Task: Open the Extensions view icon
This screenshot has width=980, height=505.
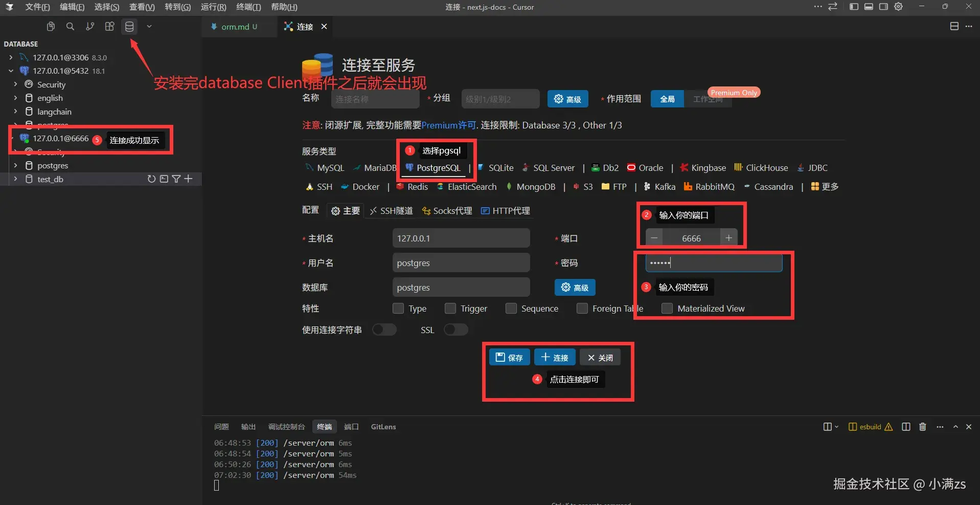Action: pos(109,27)
